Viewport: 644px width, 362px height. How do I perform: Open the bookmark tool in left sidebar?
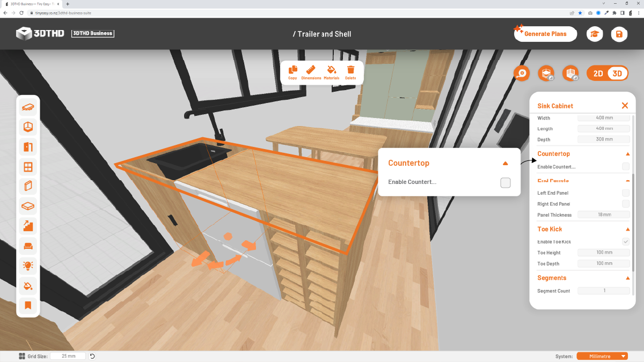tap(28, 305)
